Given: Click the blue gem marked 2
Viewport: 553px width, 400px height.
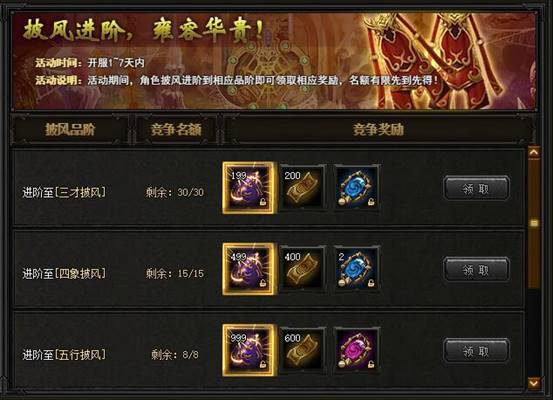Looking at the screenshot, I should click(357, 269).
